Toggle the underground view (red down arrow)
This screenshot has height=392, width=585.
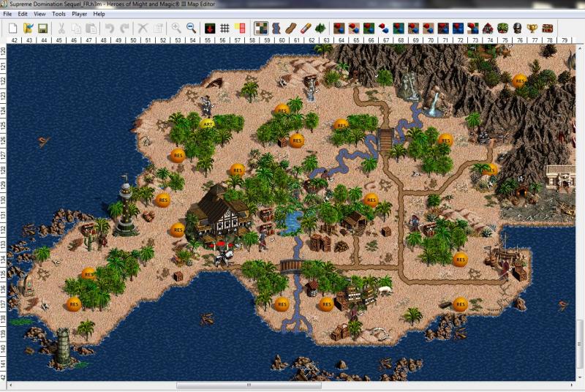point(210,29)
